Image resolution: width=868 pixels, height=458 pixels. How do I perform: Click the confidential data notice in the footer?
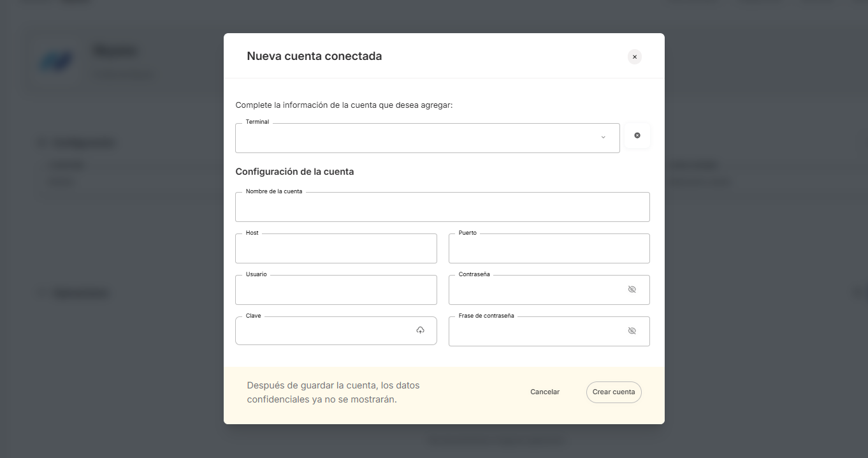pyautogui.click(x=333, y=392)
